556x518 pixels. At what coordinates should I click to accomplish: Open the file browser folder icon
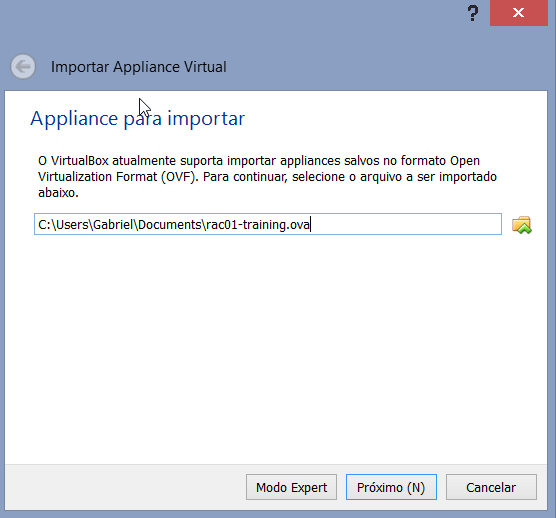click(522, 225)
